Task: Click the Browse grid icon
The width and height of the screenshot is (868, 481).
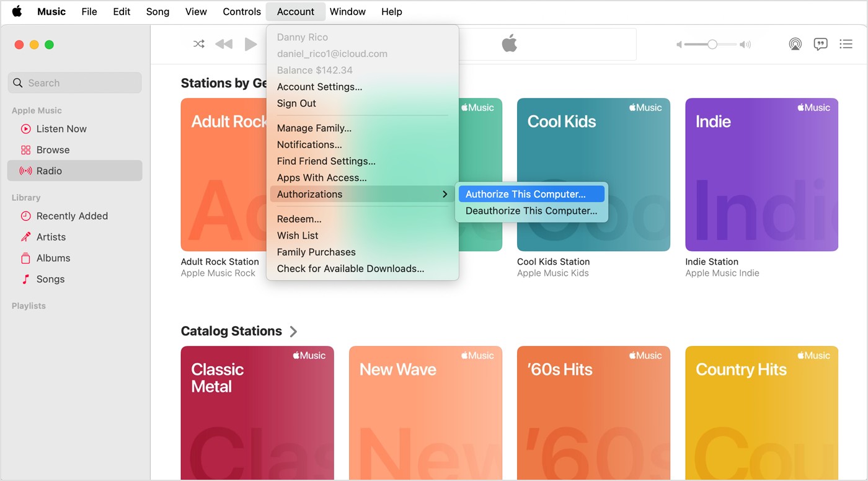Action: pyautogui.click(x=25, y=150)
